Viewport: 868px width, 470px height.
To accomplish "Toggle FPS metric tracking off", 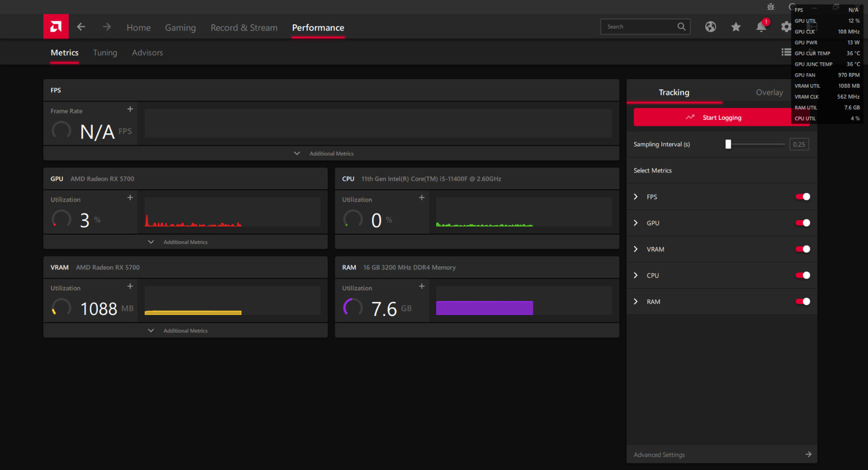I will click(803, 197).
